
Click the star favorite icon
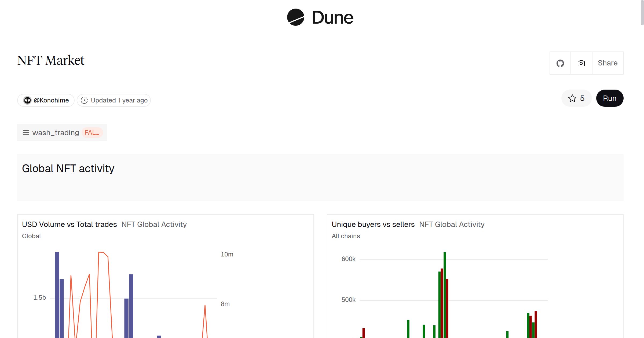pyautogui.click(x=572, y=98)
